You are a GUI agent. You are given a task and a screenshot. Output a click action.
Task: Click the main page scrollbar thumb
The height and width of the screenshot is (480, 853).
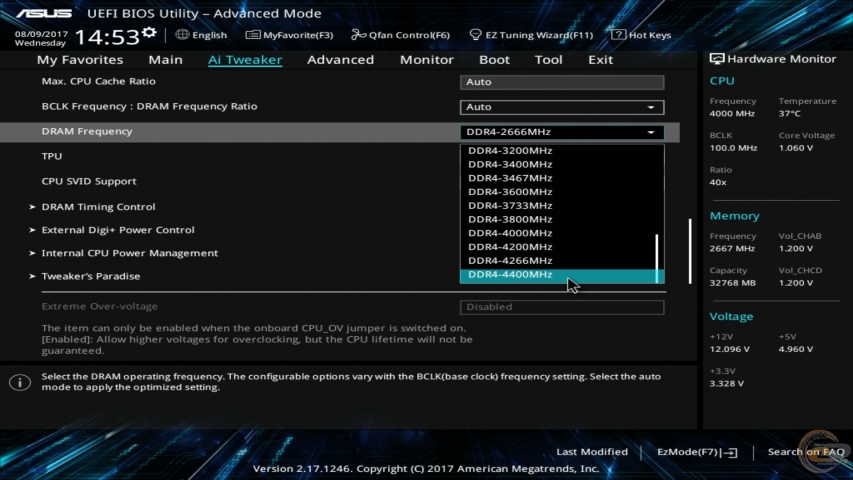[690, 251]
